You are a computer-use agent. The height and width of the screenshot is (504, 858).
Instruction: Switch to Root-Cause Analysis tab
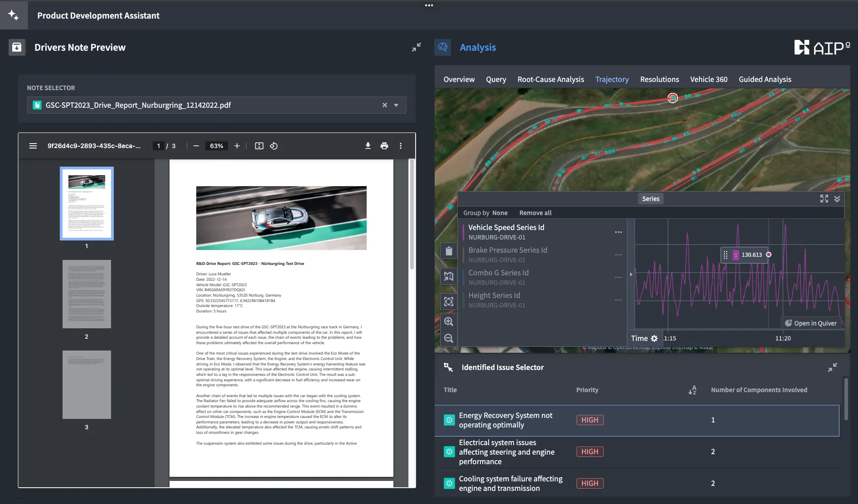[x=550, y=79]
